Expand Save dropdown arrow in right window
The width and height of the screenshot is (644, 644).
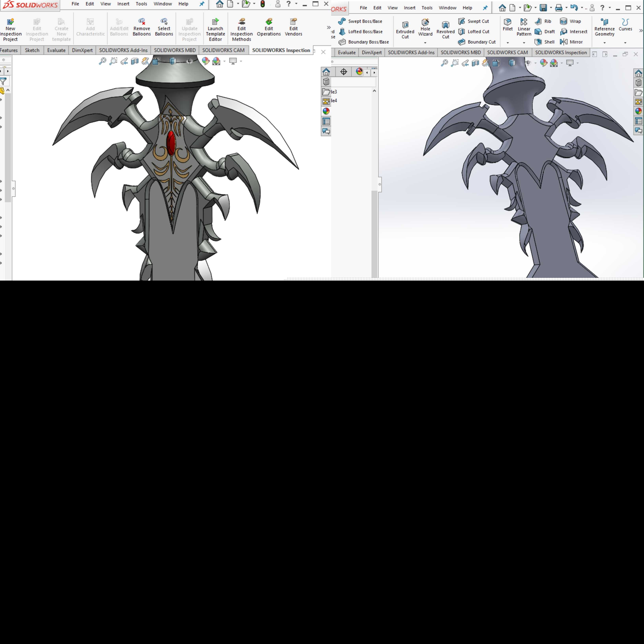click(x=551, y=8)
